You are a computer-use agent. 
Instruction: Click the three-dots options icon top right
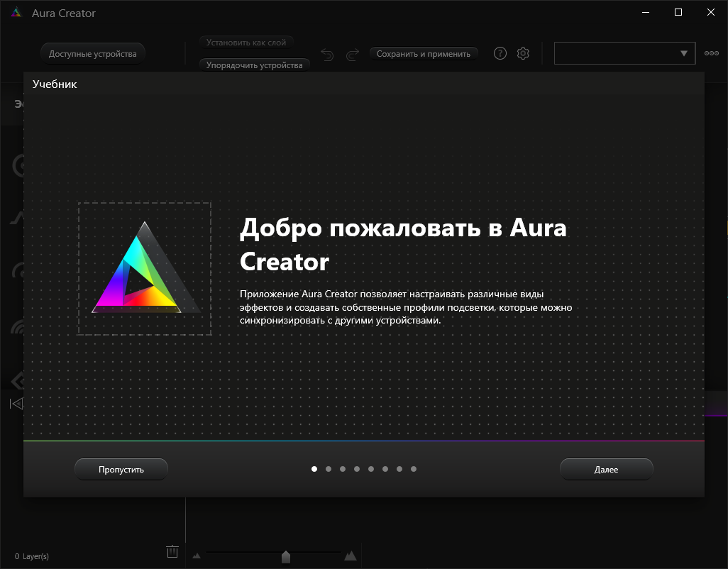coord(711,53)
